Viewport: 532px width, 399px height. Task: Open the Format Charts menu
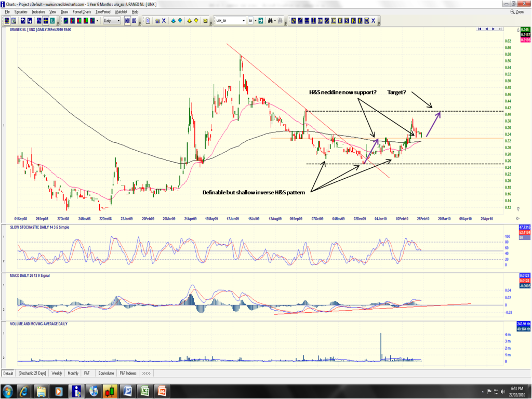[x=82, y=12]
